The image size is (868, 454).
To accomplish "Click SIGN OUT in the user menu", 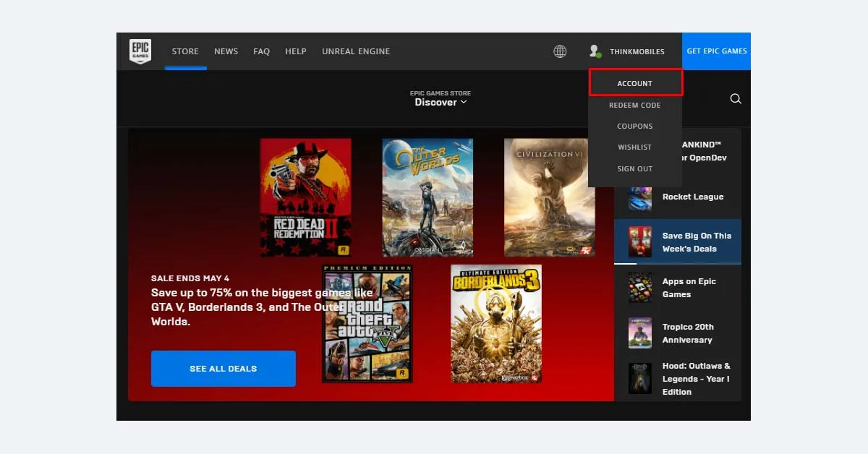I will (635, 169).
